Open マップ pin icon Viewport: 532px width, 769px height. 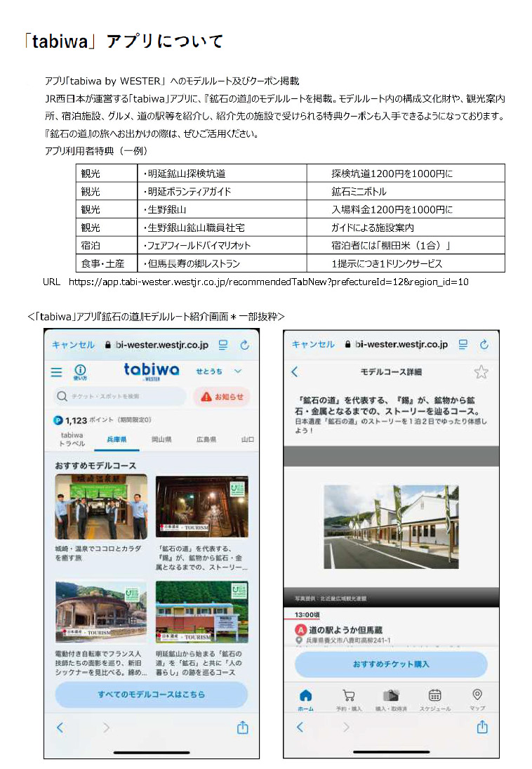click(477, 700)
